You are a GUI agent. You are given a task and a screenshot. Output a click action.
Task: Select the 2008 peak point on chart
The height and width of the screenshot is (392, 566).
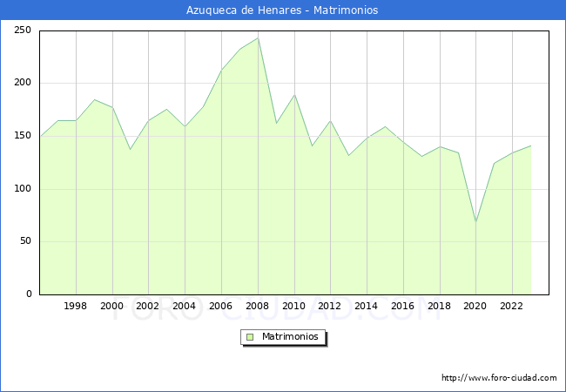[258, 38]
